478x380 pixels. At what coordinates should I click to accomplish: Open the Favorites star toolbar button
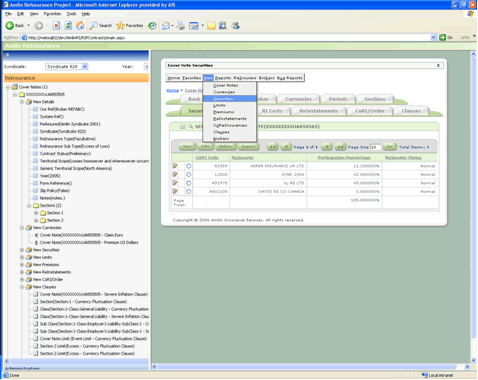[130, 25]
